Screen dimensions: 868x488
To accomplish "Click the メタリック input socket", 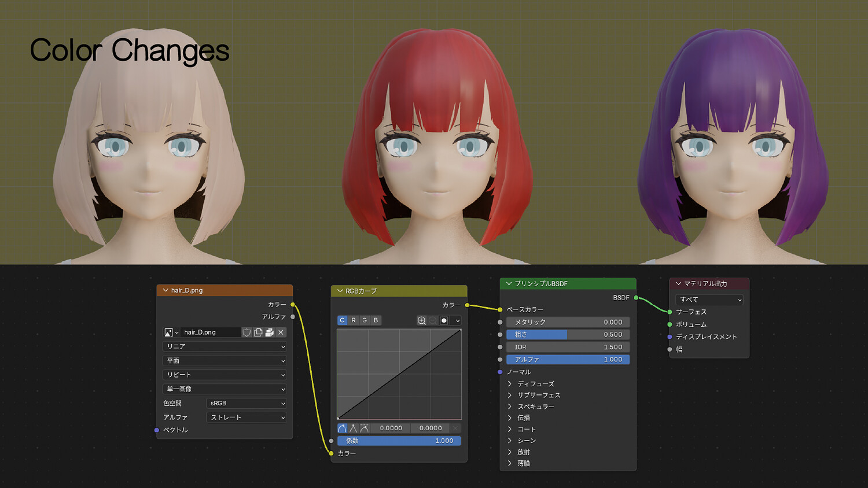I will coord(500,322).
